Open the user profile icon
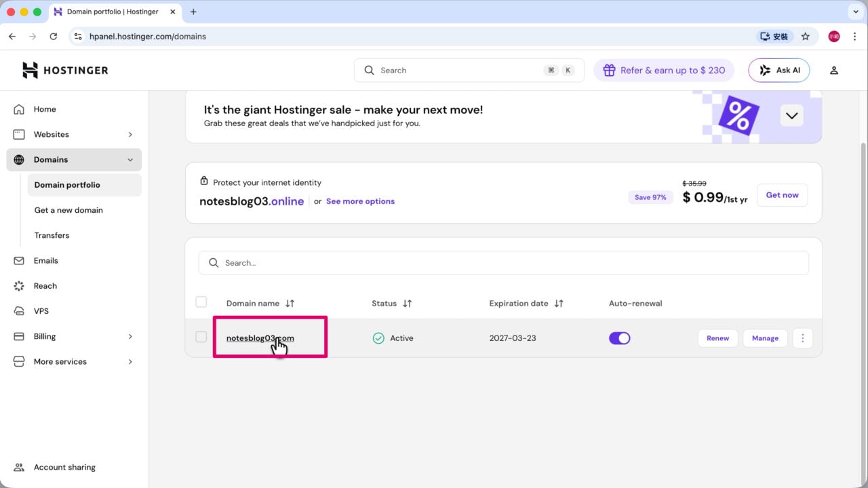868x488 pixels. (x=834, y=70)
